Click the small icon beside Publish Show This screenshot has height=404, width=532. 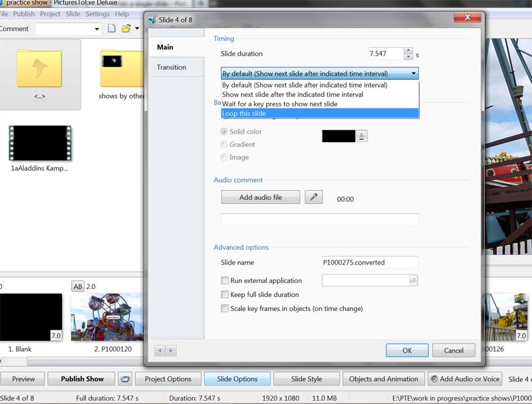click(x=124, y=379)
